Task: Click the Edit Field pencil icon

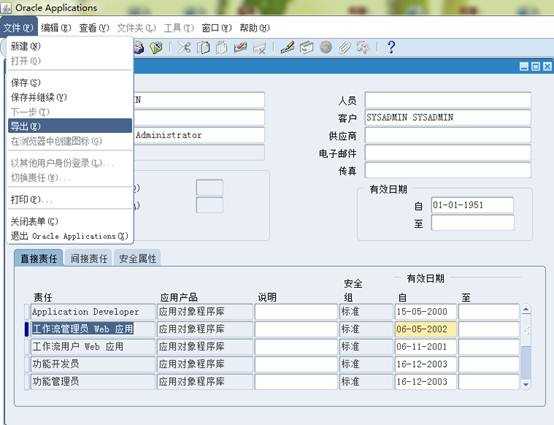Action: click(288, 47)
